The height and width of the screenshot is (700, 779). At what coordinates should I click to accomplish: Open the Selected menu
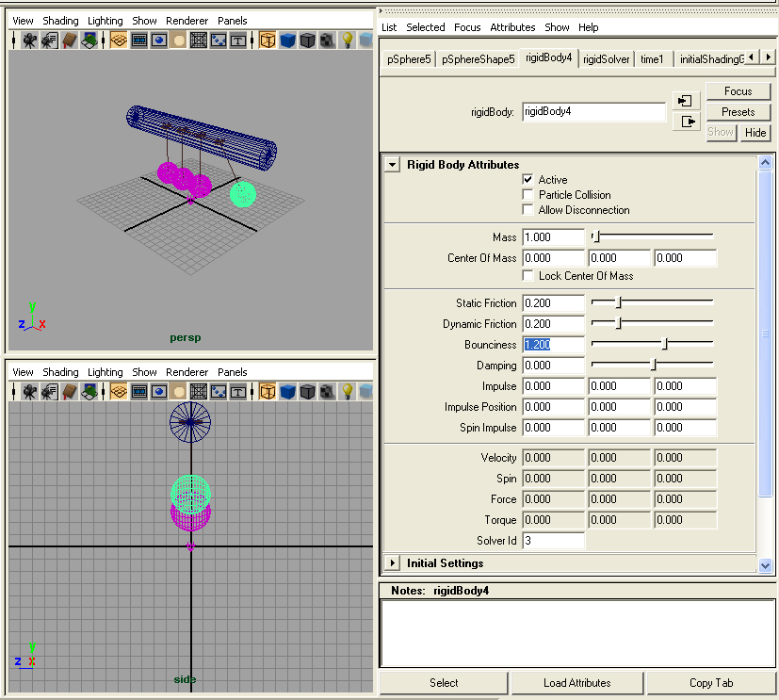(426, 27)
